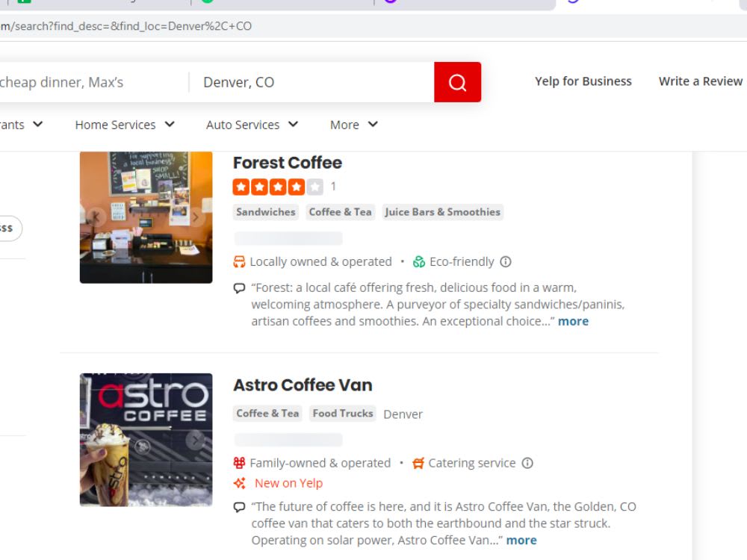Screen dimensions: 747x560
Task: Click the Eco-friendly leaf icon
Action: point(419,262)
